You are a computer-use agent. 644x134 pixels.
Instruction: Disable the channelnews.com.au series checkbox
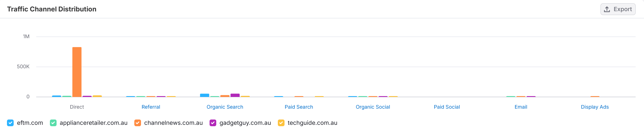[138, 123]
